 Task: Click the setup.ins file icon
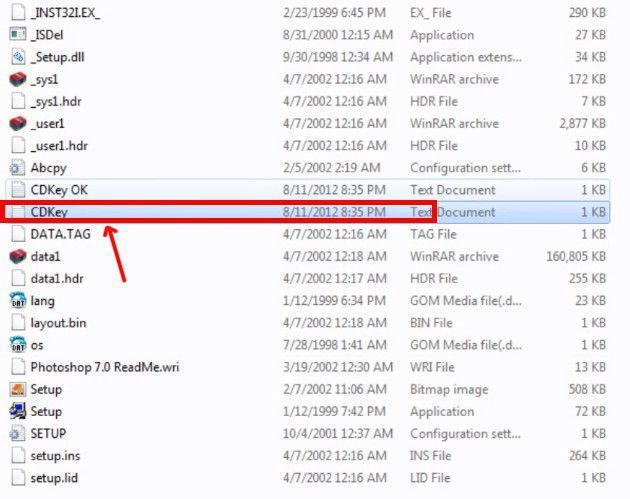pyautogui.click(x=18, y=455)
